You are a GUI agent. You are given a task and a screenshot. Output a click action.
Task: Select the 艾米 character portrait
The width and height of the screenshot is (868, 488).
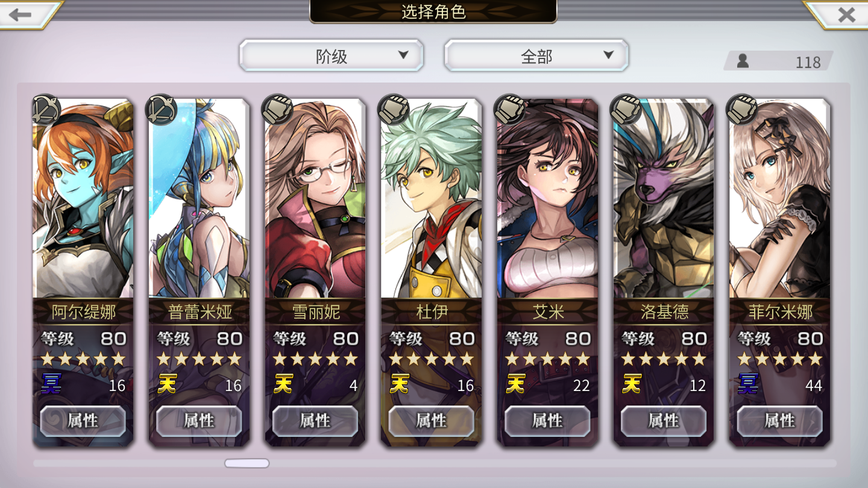click(548, 199)
